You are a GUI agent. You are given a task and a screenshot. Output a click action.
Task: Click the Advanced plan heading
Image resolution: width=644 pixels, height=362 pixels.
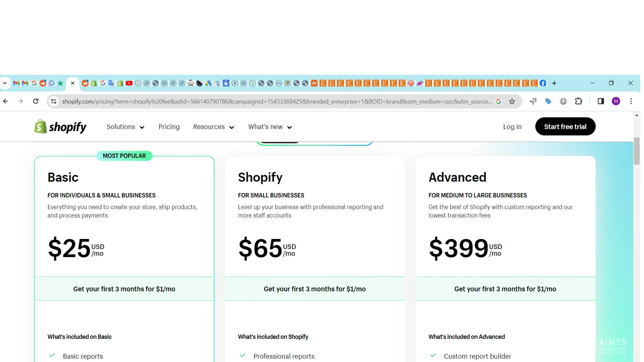pyautogui.click(x=457, y=177)
